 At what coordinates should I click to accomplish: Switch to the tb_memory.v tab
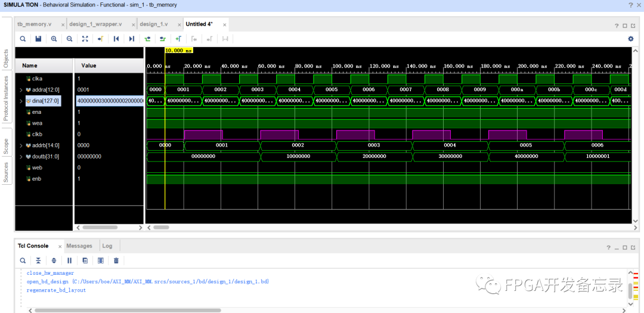coord(34,24)
